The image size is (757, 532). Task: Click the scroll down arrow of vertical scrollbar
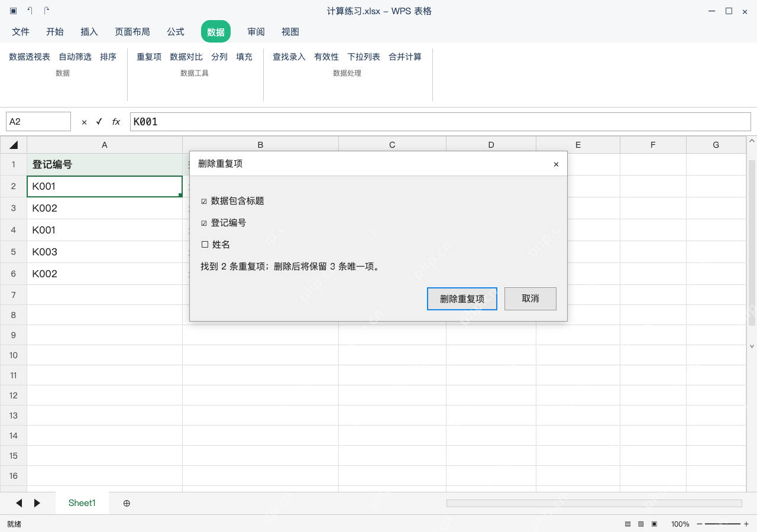pos(752,346)
